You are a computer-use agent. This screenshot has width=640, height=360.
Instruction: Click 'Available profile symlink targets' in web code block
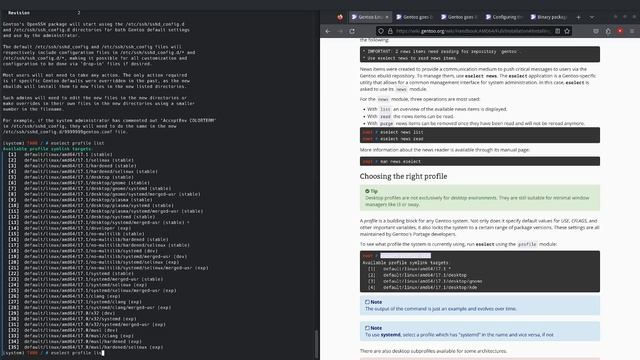click(x=405, y=263)
